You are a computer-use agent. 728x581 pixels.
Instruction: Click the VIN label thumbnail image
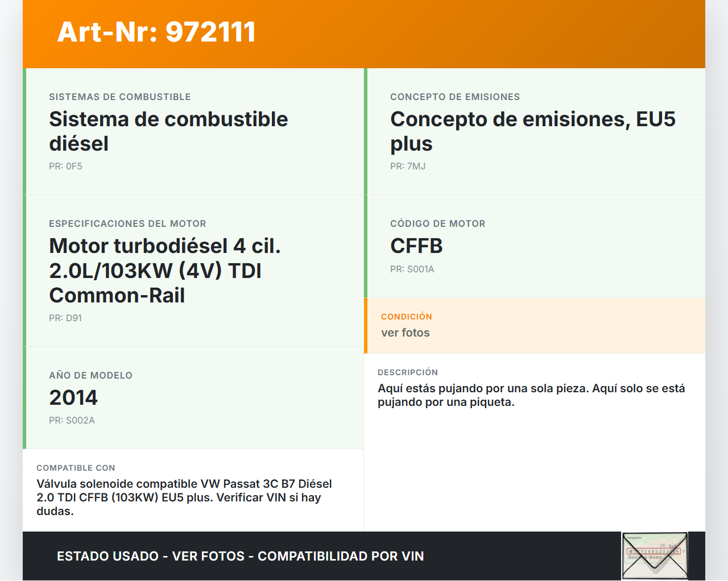click(x=655, y=556)
